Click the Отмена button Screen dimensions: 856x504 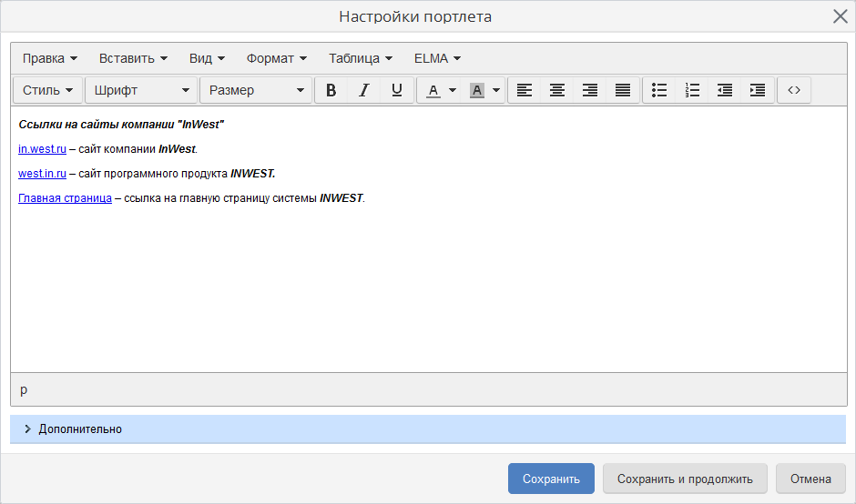coord(810,479)
